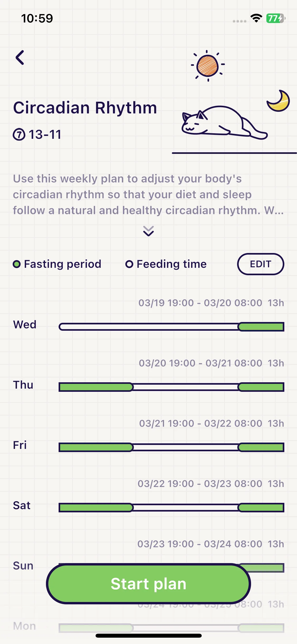Tap the hollow Feeding time legend circle
Viewport: 297px width, 644px height.
point(129,264)
